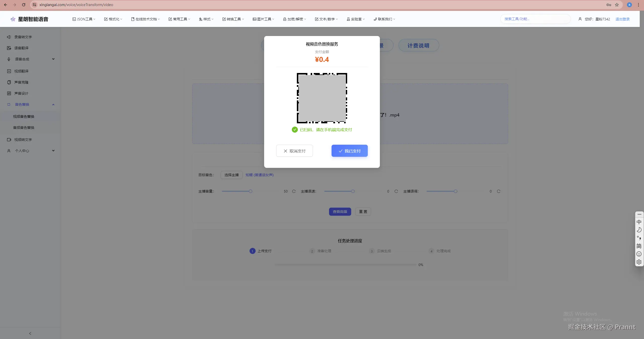Open the browser three-dot menu

638,5
